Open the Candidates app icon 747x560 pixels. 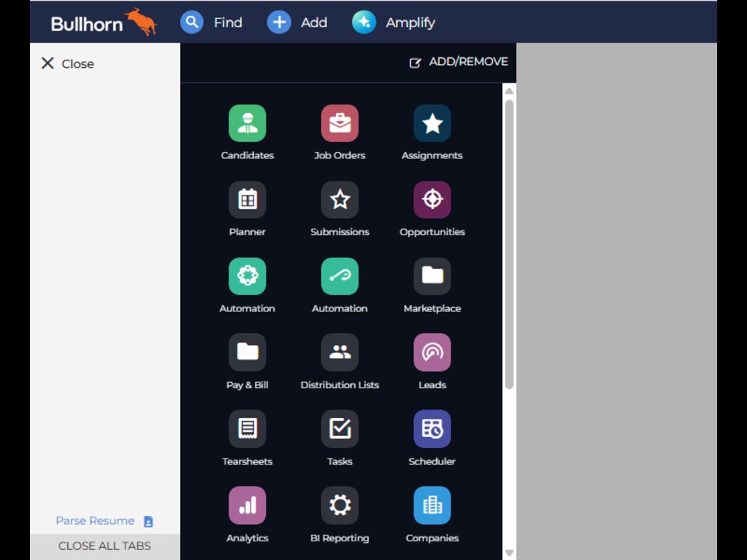point(247,123)
